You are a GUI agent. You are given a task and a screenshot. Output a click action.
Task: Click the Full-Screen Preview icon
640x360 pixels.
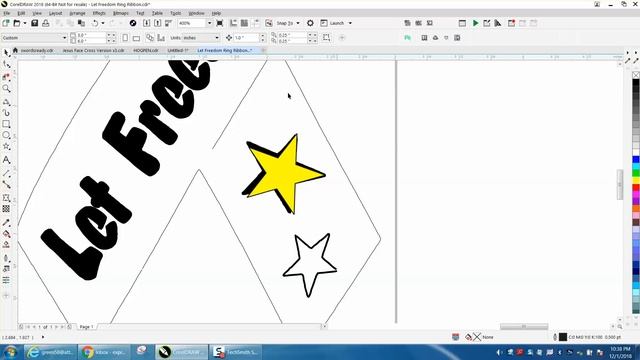coord(220,23)
